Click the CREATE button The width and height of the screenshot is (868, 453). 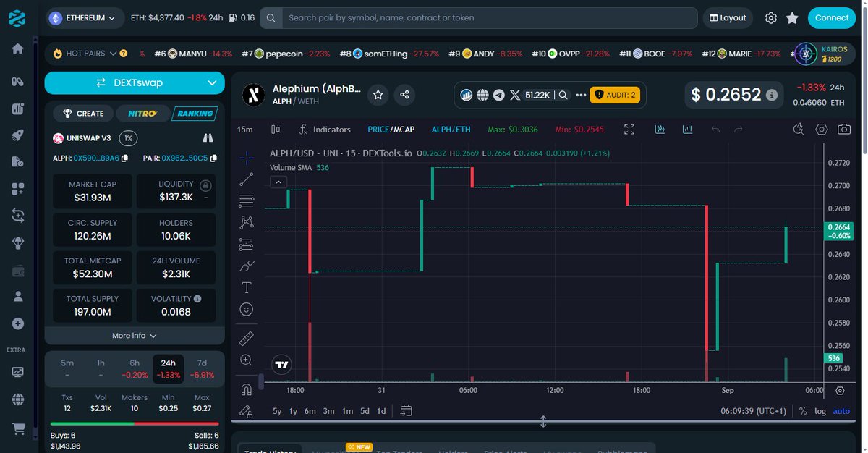point(84,114)
